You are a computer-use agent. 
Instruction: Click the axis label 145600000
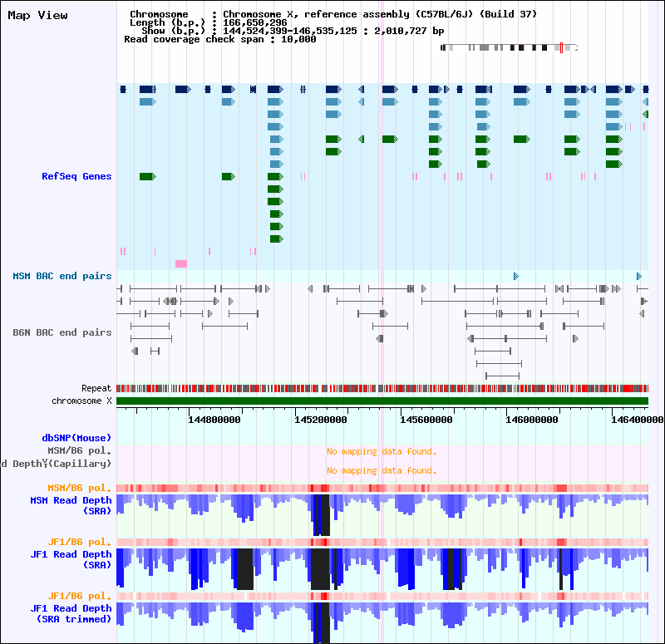pos(426,420)
